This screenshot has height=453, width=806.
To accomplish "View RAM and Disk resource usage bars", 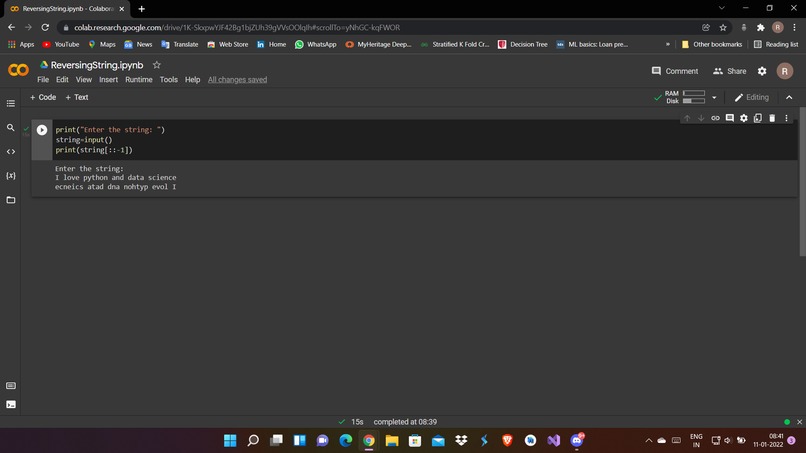I will [x=685, y=97].
